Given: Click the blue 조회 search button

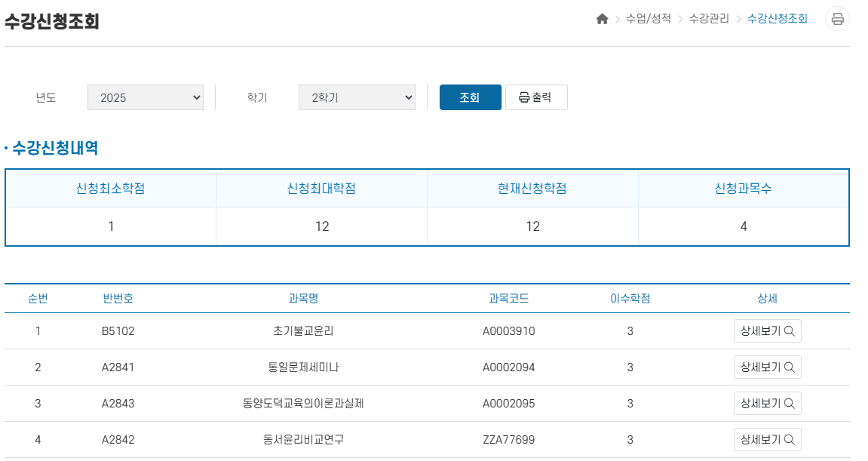Looking at the screenshot, I should (470, 97).
